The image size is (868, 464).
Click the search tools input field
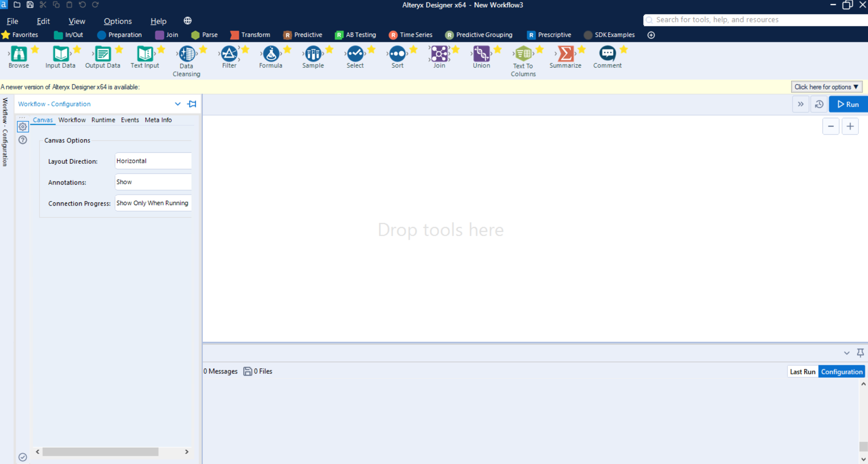click(755, 20)
